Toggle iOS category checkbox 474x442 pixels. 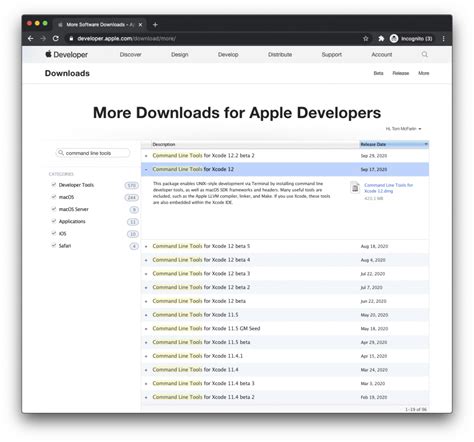[x=54, y=233]
